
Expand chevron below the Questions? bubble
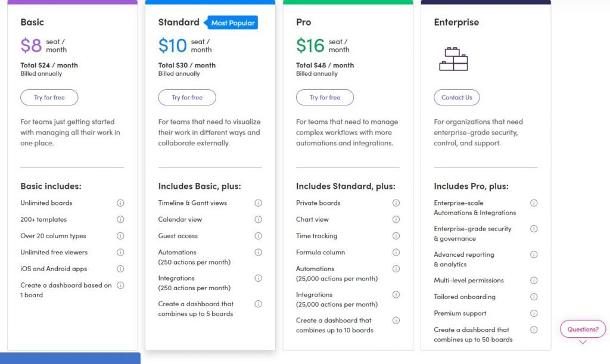[x=583, y=342]
